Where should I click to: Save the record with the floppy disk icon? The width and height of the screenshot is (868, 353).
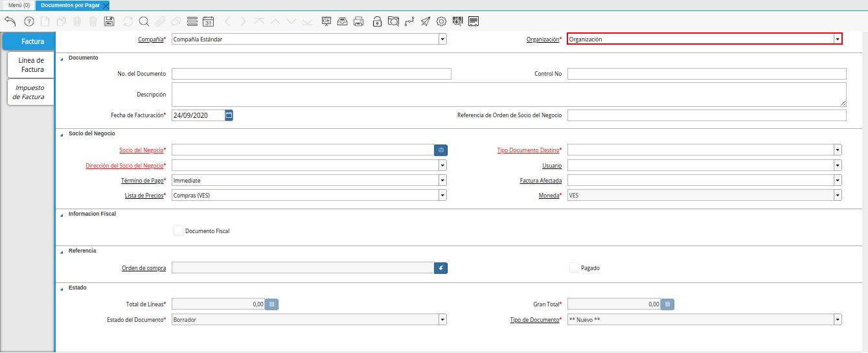[x=109, y=21]
